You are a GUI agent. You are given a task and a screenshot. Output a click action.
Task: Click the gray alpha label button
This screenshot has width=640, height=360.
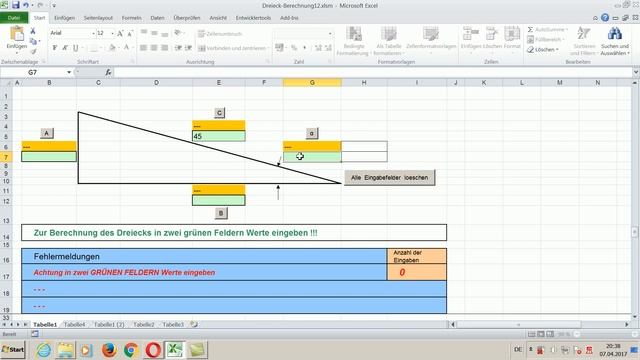click(x=312, y=133)
